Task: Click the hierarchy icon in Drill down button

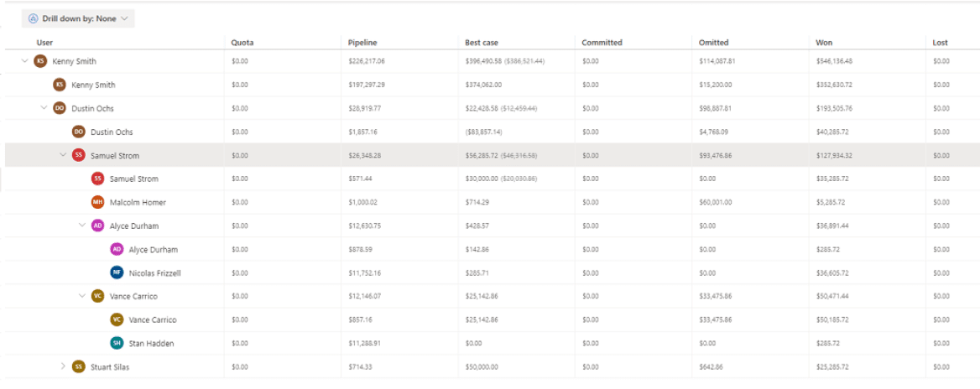Action: (x=34, y=18)
